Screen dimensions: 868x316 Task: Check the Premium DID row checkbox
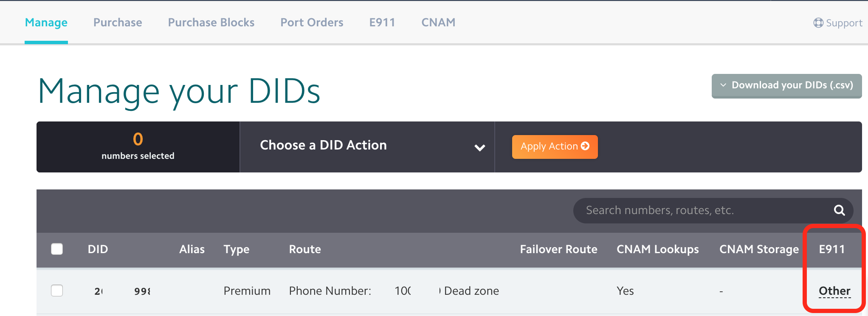(x=57, y=291)
